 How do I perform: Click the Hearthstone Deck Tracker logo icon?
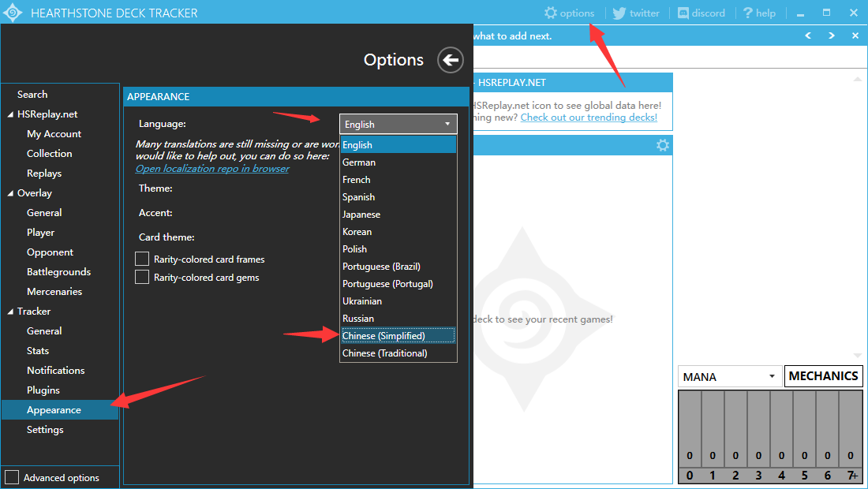[x=12, y=12]
